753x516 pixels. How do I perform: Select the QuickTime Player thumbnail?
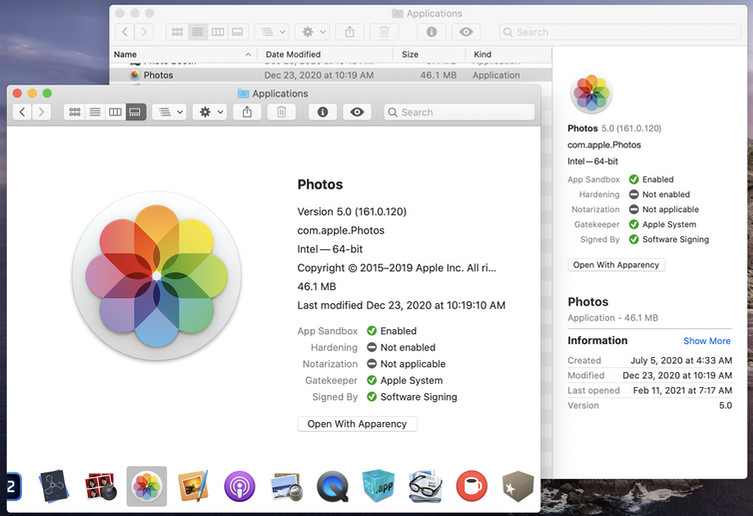[x=332, y=486]
